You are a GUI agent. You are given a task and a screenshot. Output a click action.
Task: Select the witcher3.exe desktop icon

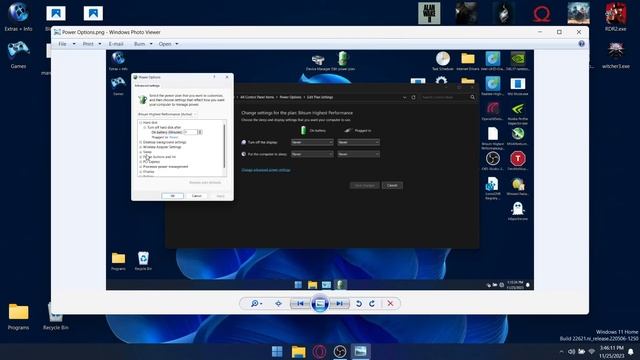[616, 54]
